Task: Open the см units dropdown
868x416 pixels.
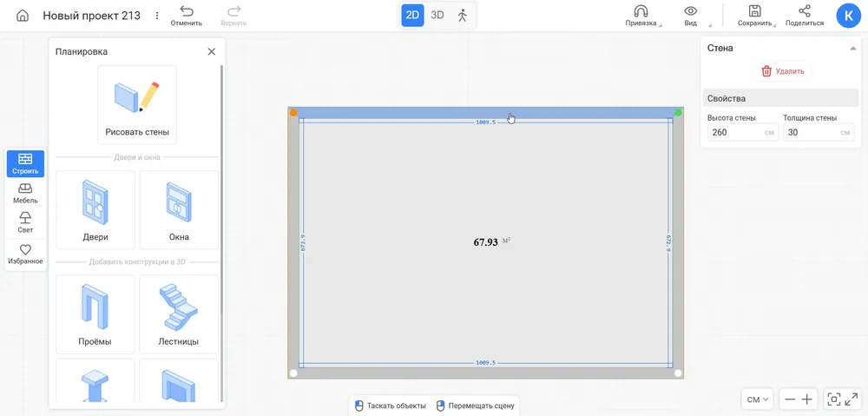Action: [759, 399]
